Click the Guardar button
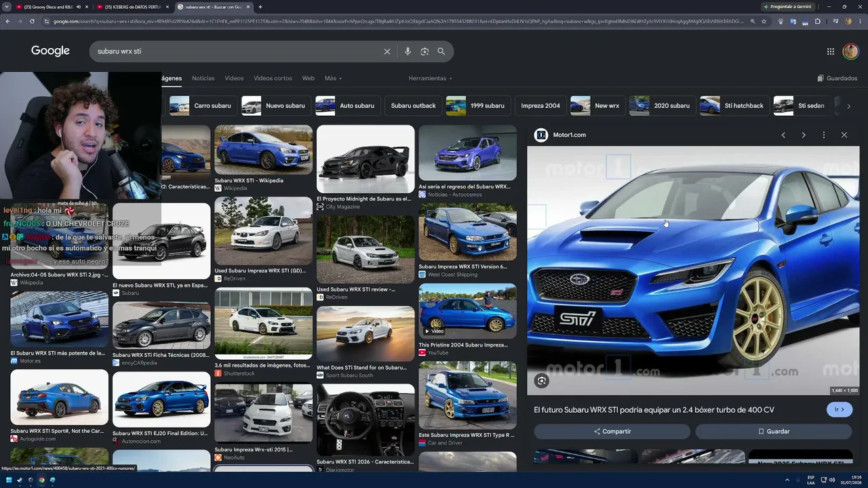 (774, 432)
